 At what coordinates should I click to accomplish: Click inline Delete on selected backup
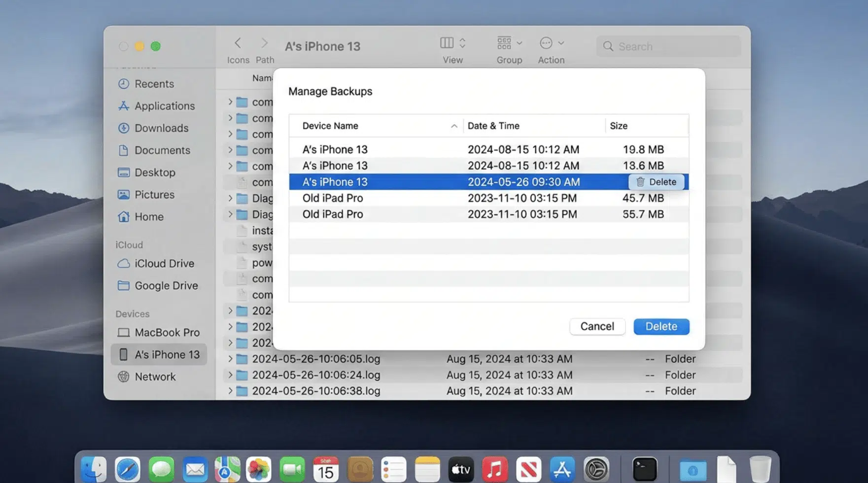(x=656, y=182)
